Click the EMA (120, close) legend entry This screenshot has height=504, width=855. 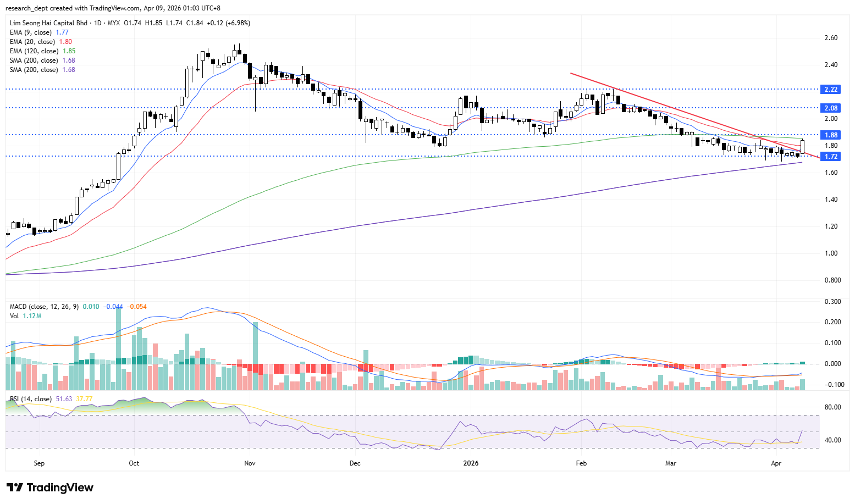[34, 51]
